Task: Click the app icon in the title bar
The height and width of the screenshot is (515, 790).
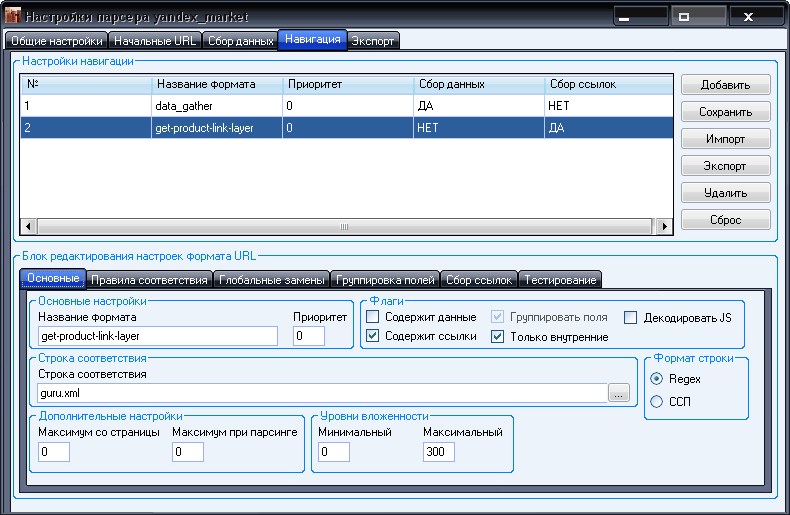Action: point(12,17)
